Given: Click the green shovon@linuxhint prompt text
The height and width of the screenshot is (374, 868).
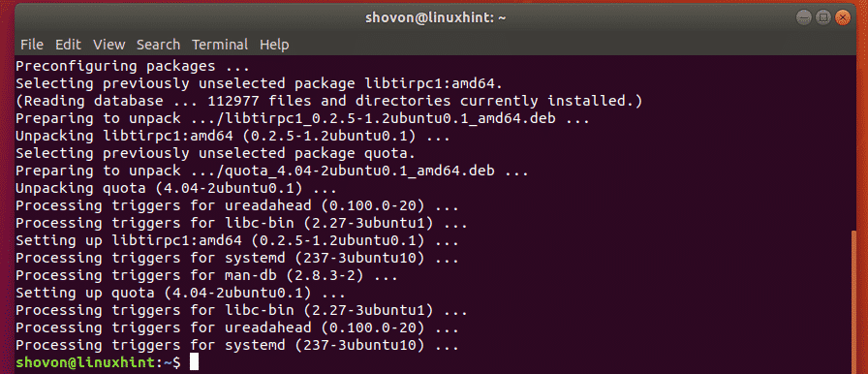Looking at the screenshot, I should click(87, 363).
